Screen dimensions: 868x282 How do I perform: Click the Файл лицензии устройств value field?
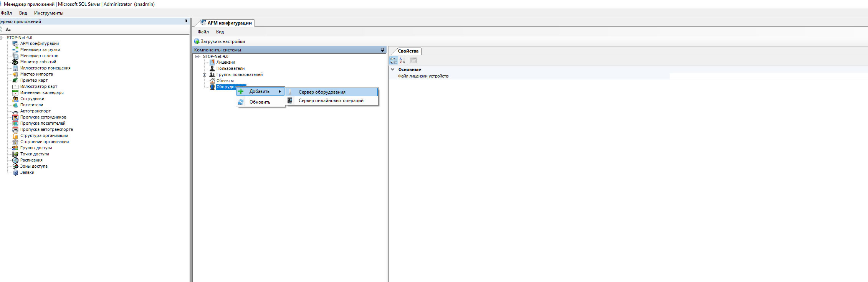click(x=769, y=76)
